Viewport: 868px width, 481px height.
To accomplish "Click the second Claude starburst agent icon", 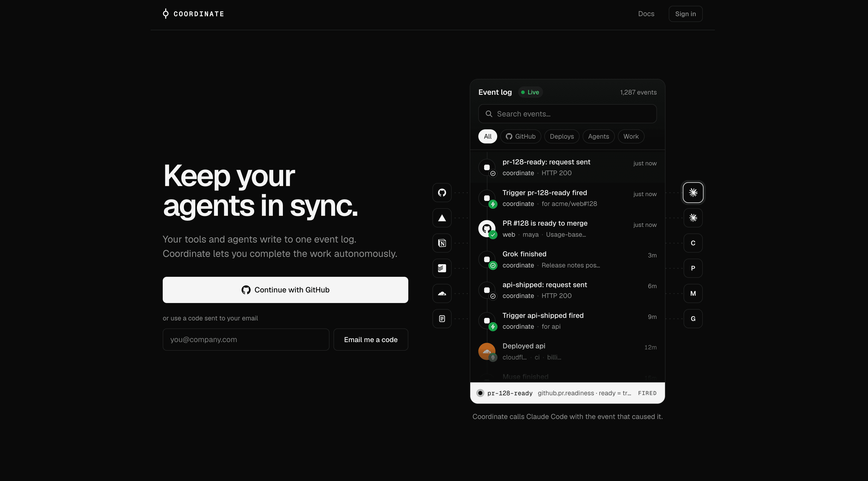I will (693, 218).
